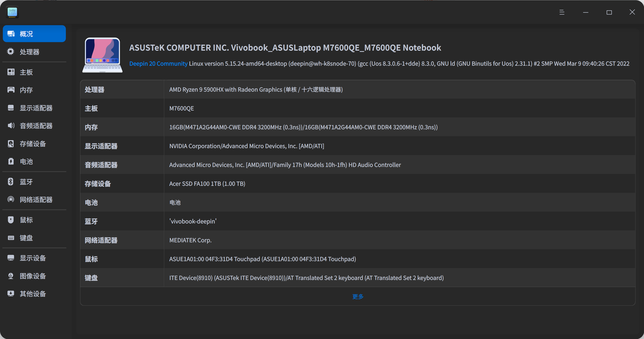Select the 其他设备 sidebar entry
The width and height of the screenshot is (644, 339).
(x=33, y=294)
